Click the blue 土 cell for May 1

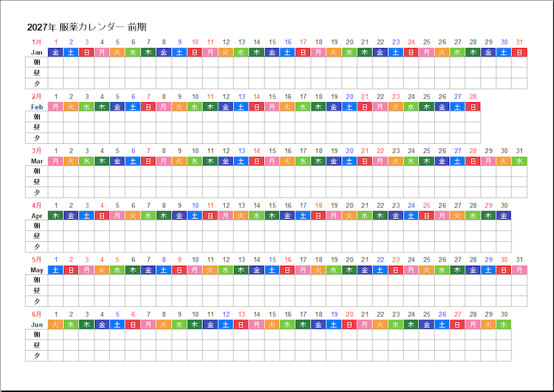(55, 270)
